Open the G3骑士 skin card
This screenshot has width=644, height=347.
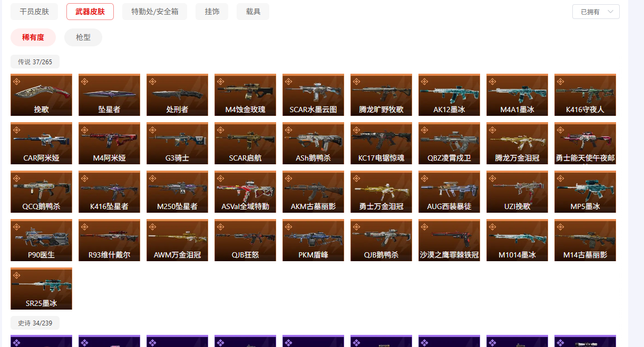point(177,143)
